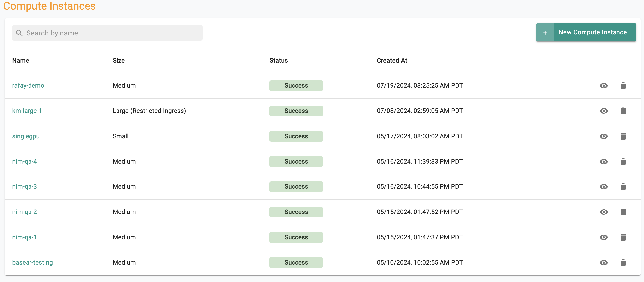The image size is (644, 282).
Task: Select date '05/15/2024, 01:47:37 PM PDT'
Action: tap(420, 237)
